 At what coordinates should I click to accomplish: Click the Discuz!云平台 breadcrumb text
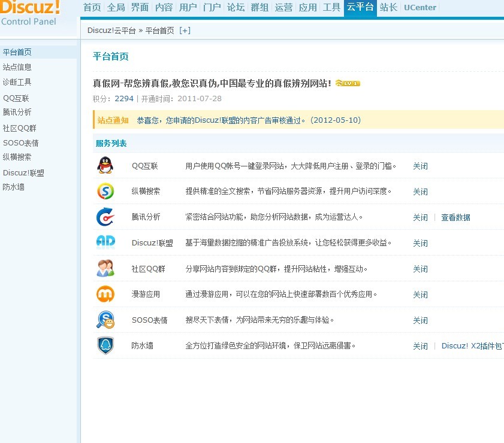pos(111,31)
